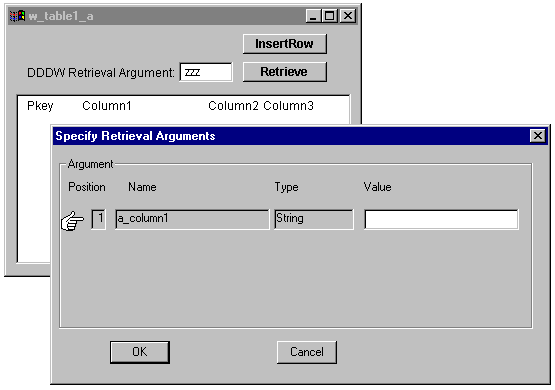Click the Position field showing 1
The image size is (555, 390).
[98, 219]
